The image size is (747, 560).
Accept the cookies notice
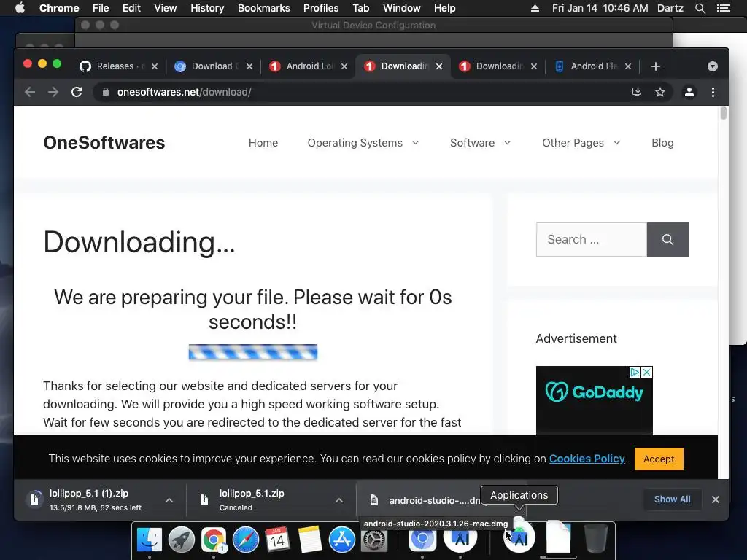point(659,459)
